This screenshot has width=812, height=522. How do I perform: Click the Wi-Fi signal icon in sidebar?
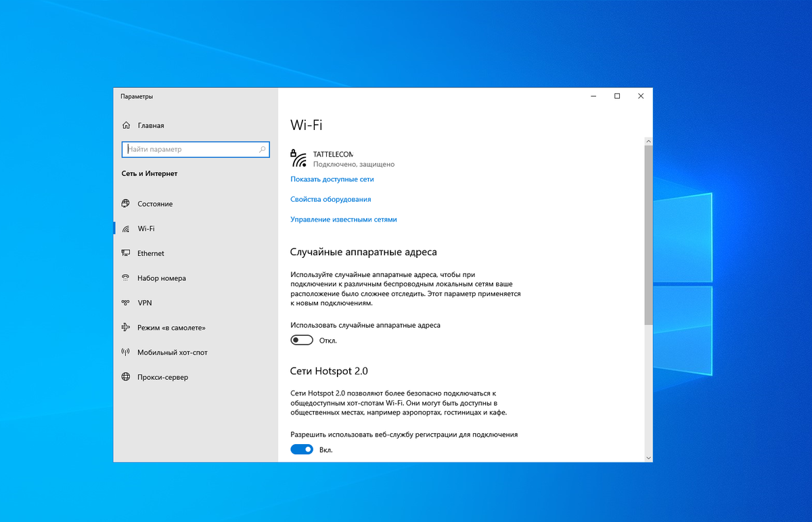tap(126, 229)
